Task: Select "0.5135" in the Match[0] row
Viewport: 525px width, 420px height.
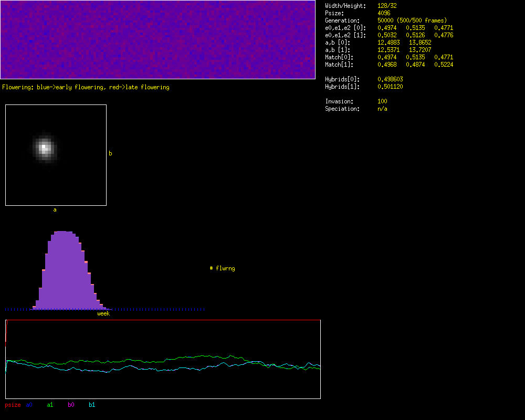Action: tap(415, 58)
